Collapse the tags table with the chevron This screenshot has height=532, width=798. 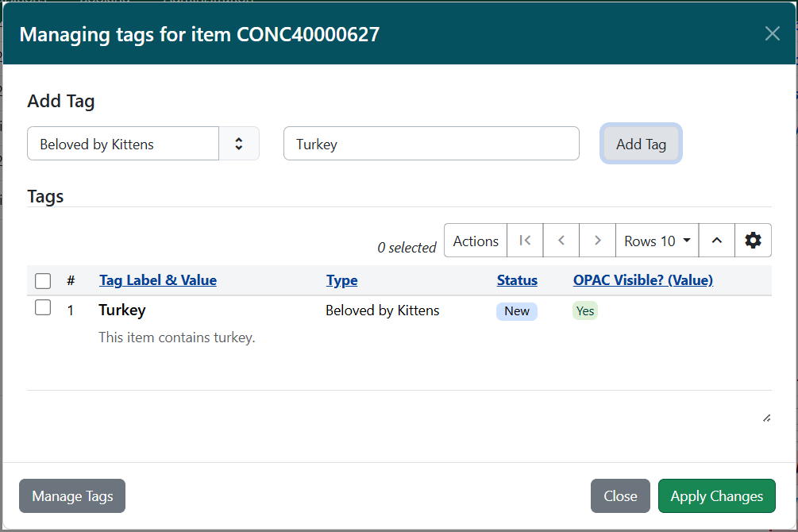717,240
